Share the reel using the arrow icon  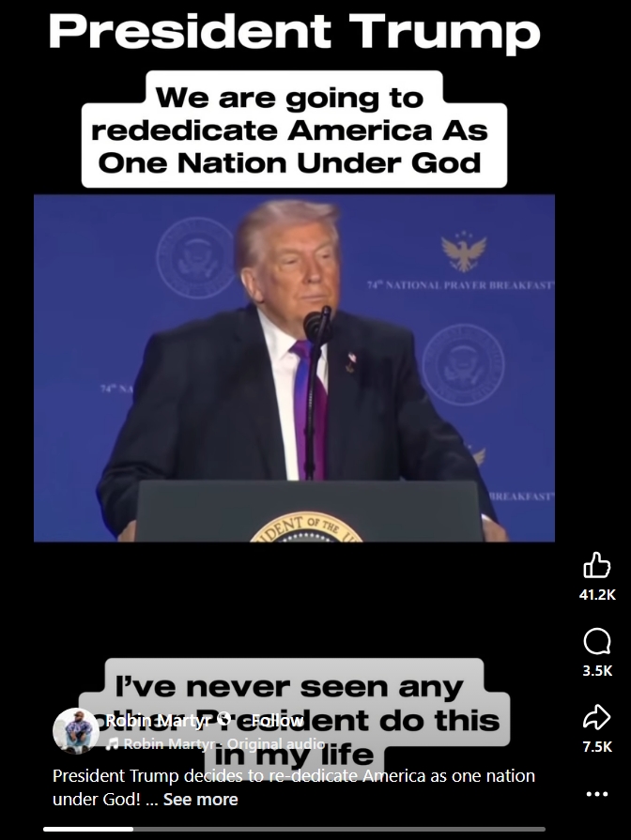click(x=596, y=717)
